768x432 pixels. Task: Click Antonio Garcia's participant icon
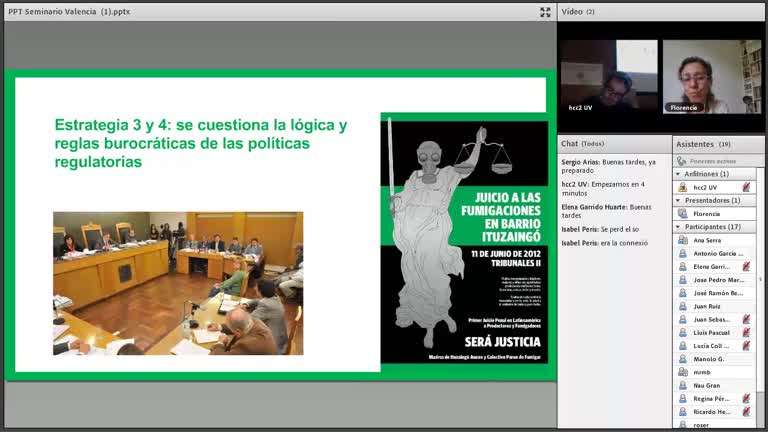(x=683, y=253)
